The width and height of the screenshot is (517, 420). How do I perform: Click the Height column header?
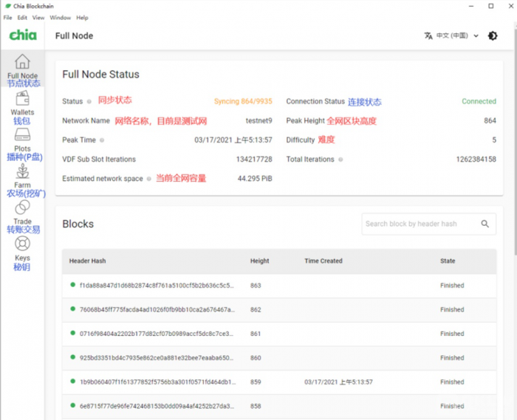point(259,261)
